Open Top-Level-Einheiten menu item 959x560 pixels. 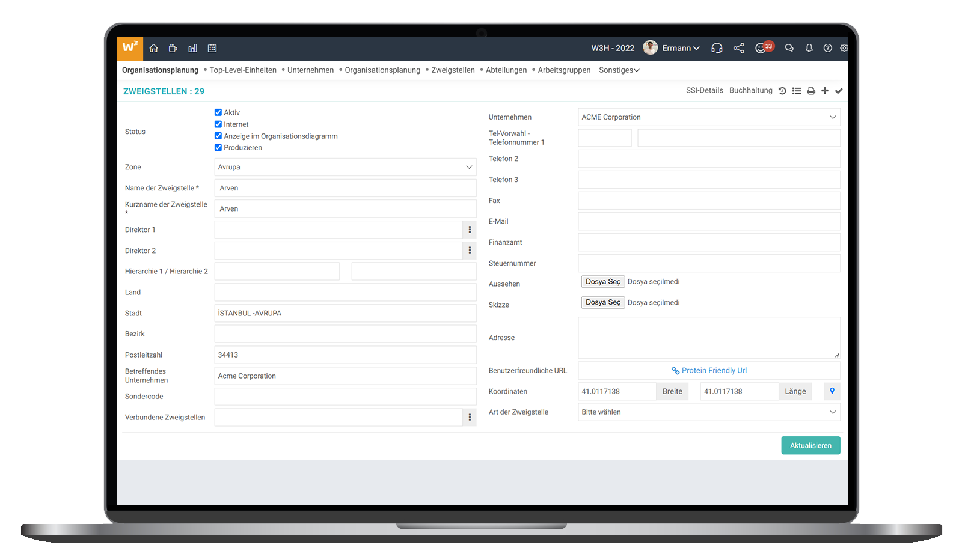coord(243,70)
